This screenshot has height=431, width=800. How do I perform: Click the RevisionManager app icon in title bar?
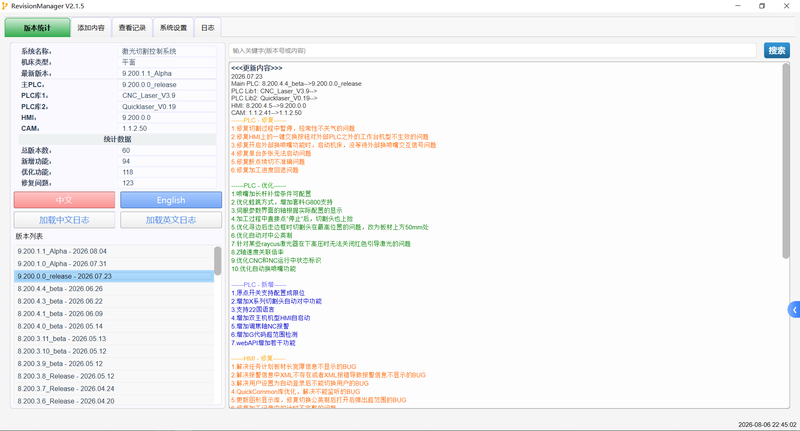(x=5, y=6)
